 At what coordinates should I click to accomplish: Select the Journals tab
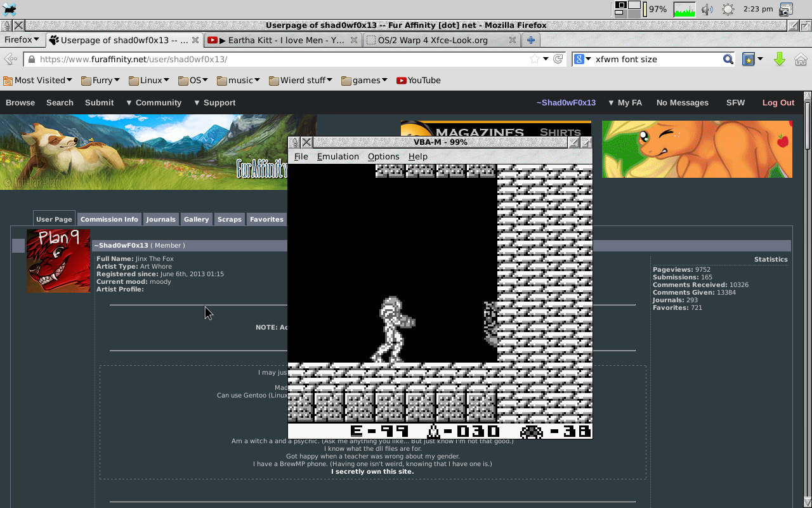(160, 219)
